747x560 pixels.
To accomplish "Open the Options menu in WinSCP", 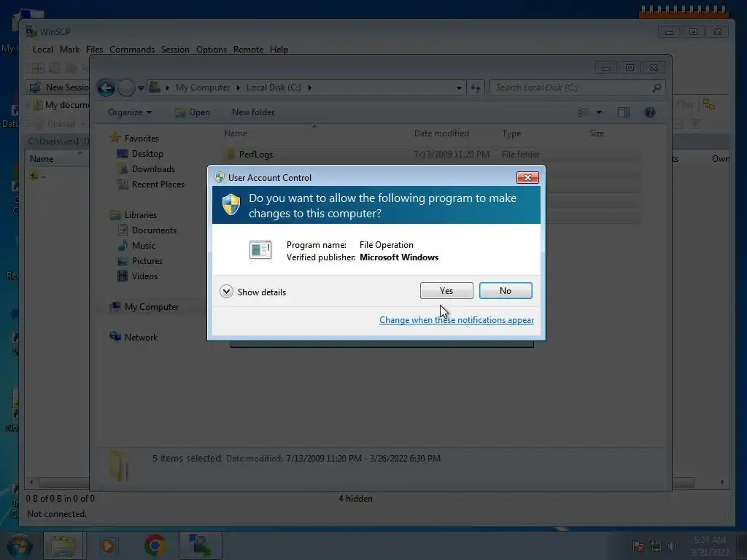I will pyautogui.click(x=212, y=50).
